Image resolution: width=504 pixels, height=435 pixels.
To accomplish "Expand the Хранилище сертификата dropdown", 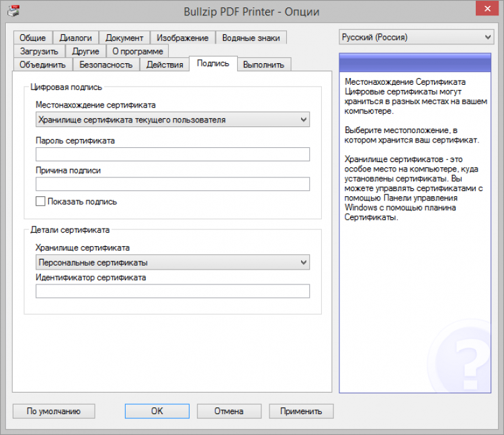I will (173, 262).
